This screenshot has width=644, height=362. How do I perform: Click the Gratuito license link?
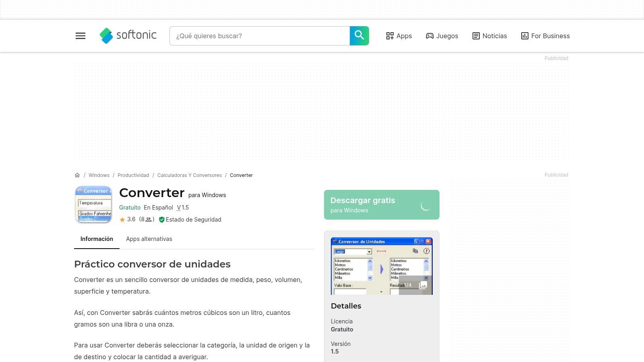click(130, 208)
